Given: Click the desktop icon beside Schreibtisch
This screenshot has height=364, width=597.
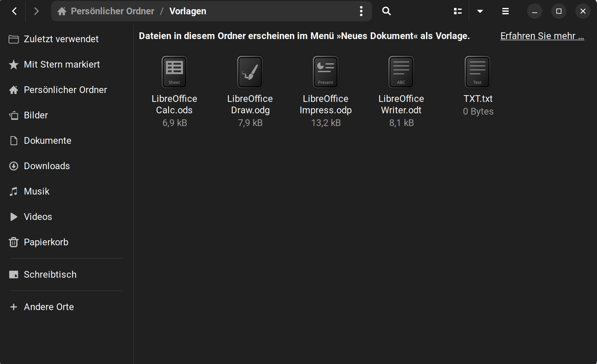Looking at the screenshot, I should 14,275.
